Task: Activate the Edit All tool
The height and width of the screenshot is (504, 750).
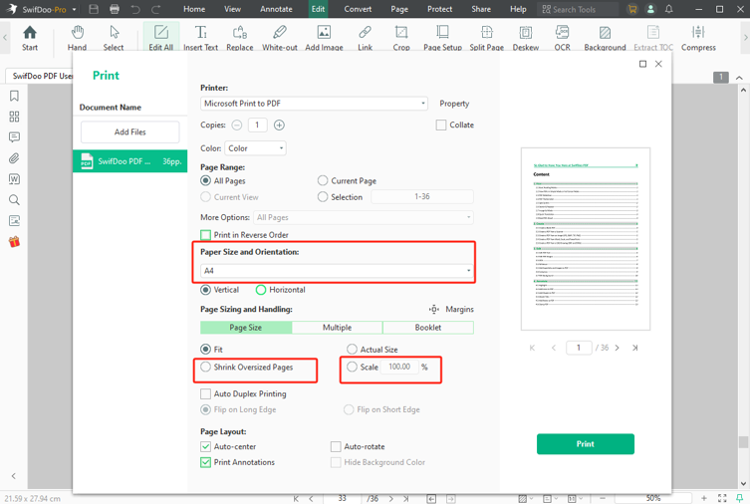Action: (x=161, y=37)
